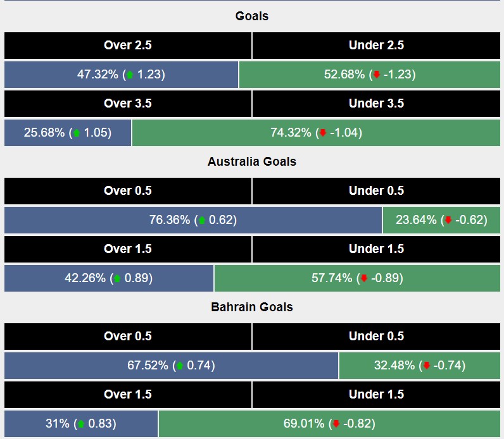This screenshot has height=439, width=504.
Task: Click green up arrow next to 25.68%
Action: [77, 133]
